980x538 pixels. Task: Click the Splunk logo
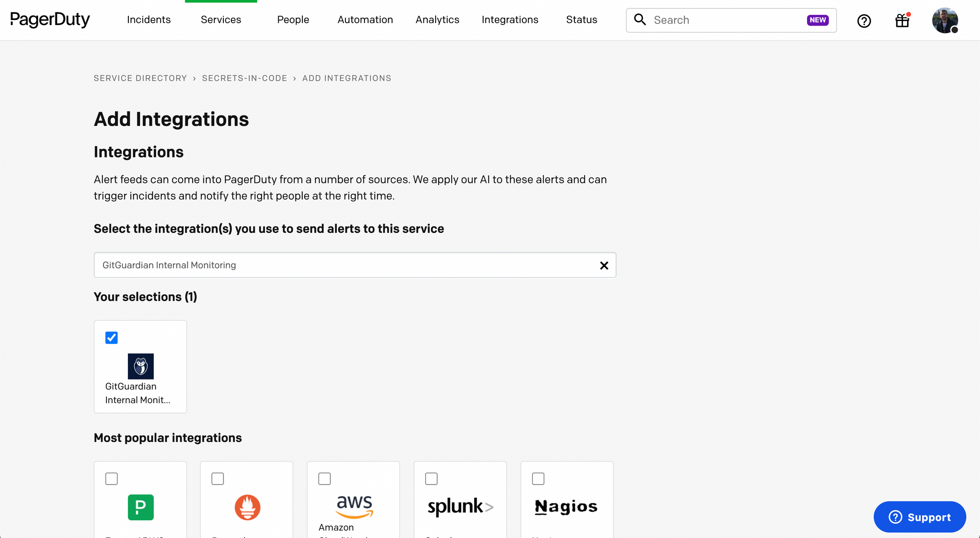[x=460, y=507]
